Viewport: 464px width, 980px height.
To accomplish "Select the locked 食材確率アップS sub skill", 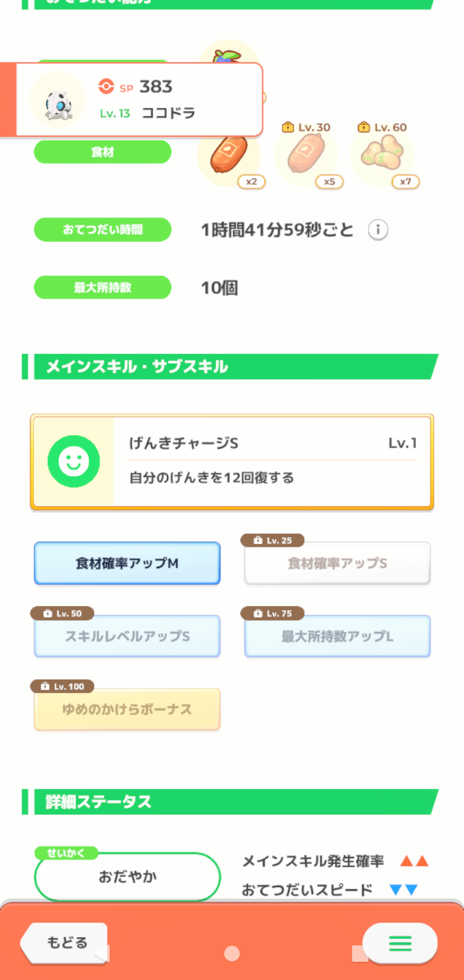I will tap(337, 563).
